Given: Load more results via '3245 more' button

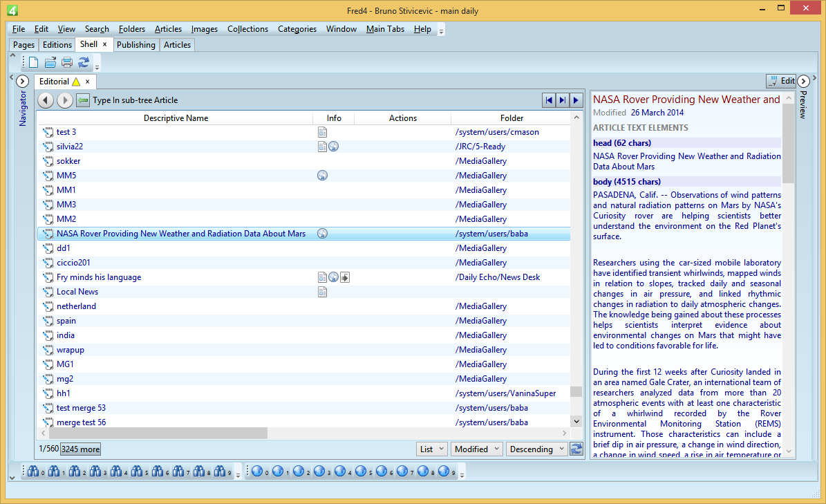Looking at the screenshot, I should click(x=80, y=449).
